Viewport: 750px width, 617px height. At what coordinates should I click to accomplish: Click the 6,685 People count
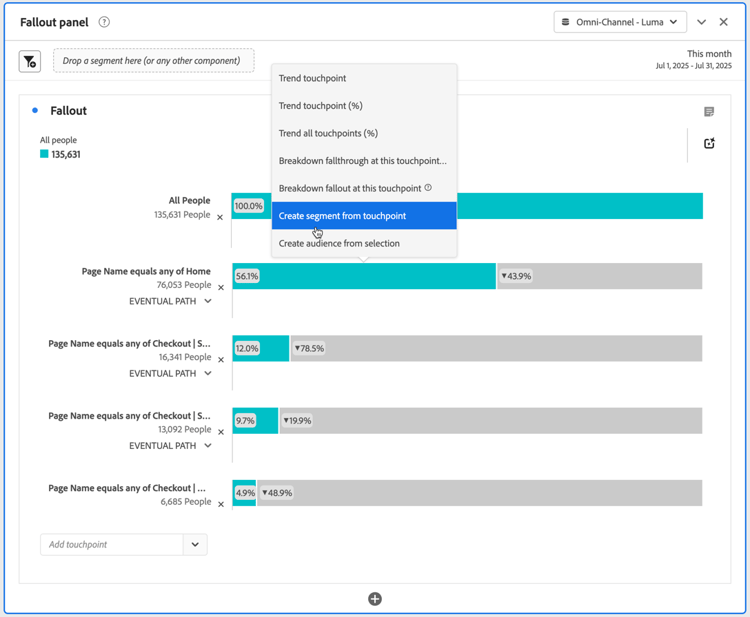pos(186,501)
